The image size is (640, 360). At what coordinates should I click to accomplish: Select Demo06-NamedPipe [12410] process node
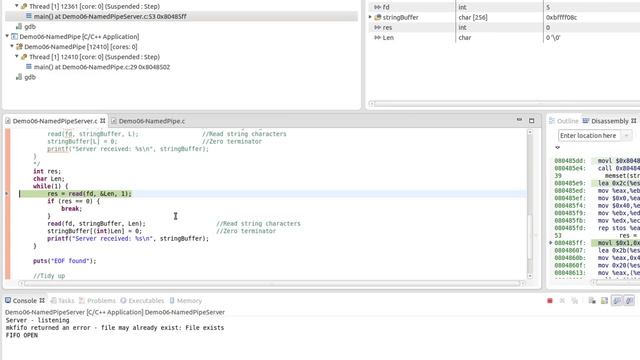click(81, 47)
